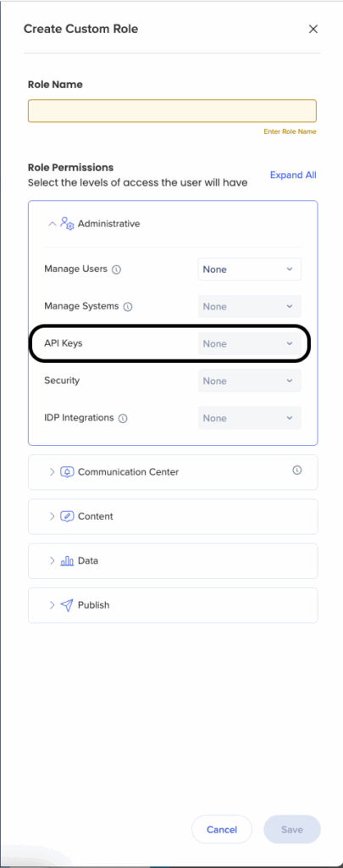Open the IDP Integrations permission dropdown
The image size is (343, 868).
[250, 418]
